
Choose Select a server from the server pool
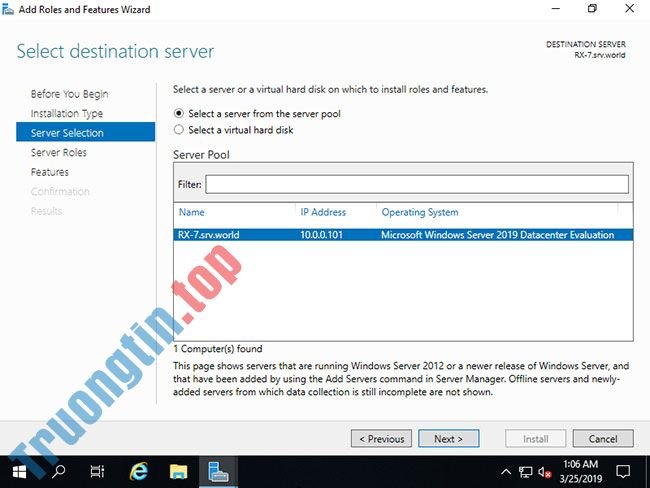click(257, 114)
